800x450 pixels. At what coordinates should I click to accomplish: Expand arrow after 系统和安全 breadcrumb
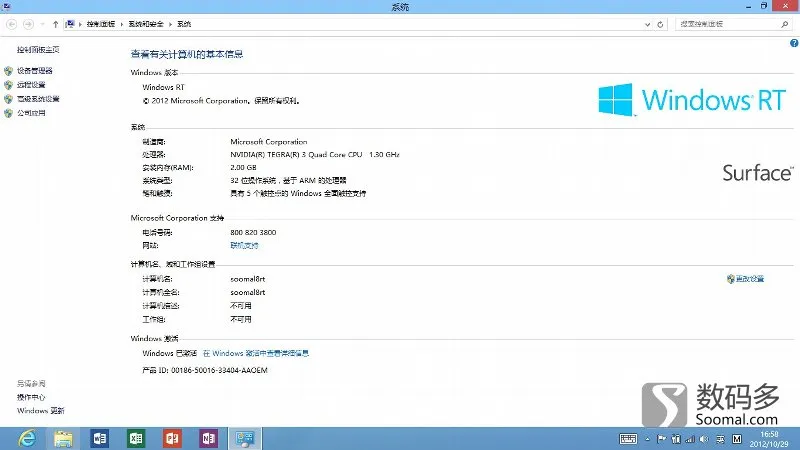(170, 24)
